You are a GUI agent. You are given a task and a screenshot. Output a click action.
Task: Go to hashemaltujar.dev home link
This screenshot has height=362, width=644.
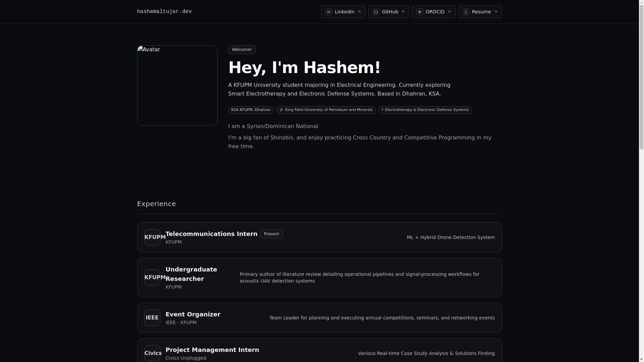point(164,12)
